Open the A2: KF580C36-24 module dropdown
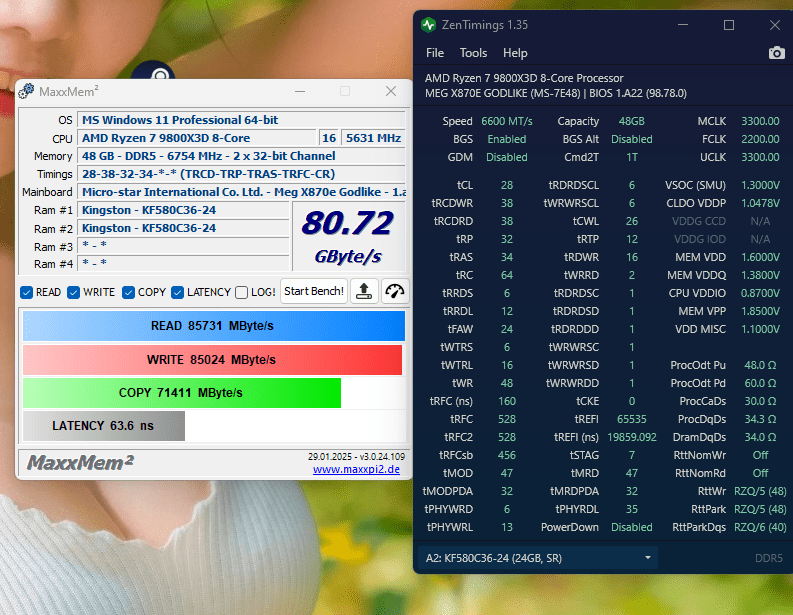Viewport: 793px width, 615px height. click(538, 558)
